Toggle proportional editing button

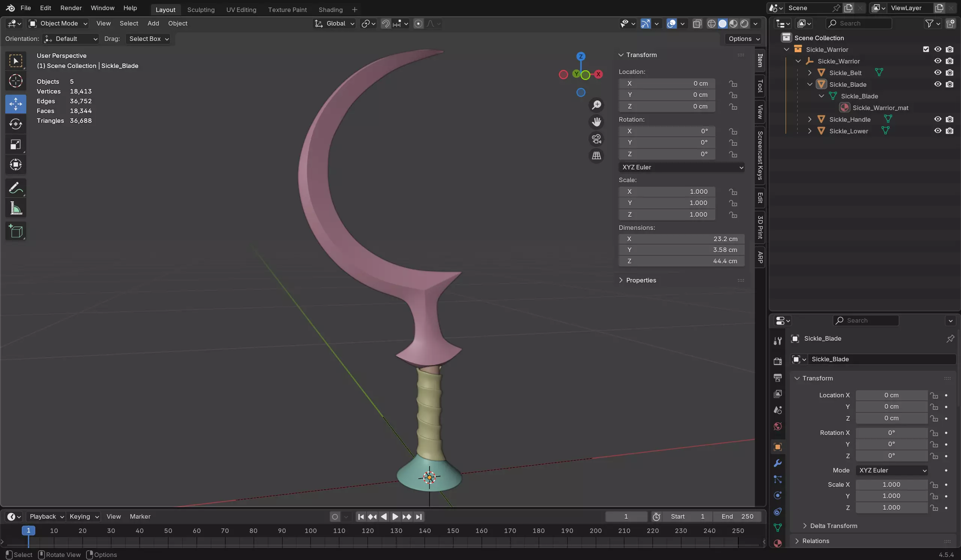click(418, 24)
